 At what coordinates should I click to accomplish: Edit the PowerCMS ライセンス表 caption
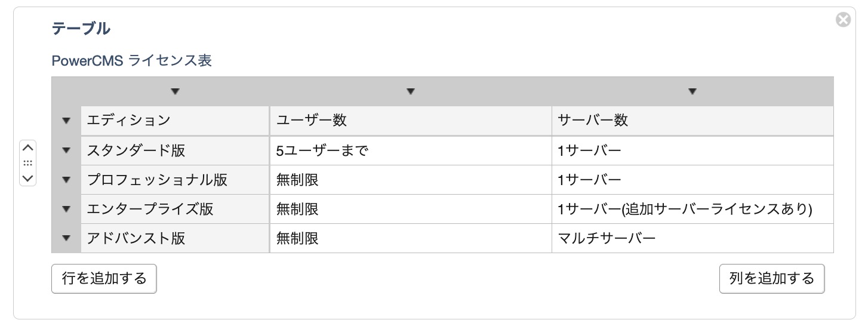pyautogui.click(x=132, y=61)
